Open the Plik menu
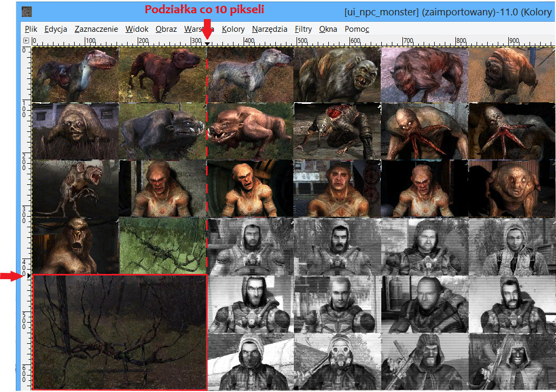This screenshot has height=392, width=556. (x=31, y=29)
